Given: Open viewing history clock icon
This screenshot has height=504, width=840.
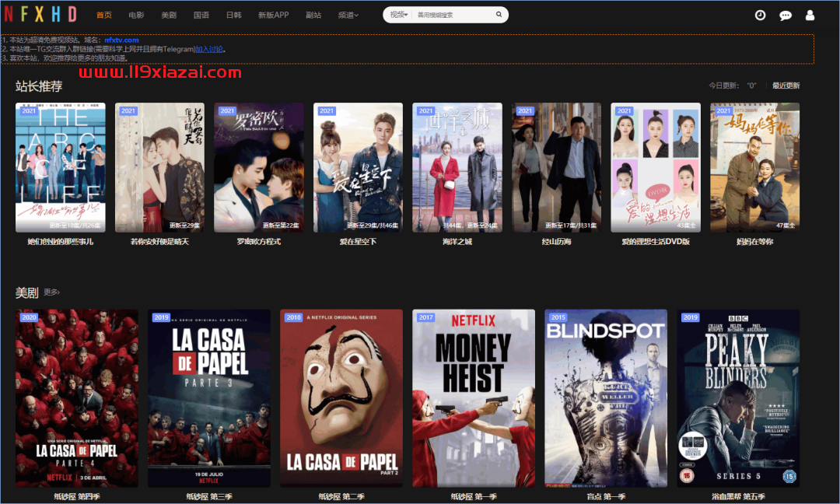Looking at the screenshot, I should coord(760,15).
